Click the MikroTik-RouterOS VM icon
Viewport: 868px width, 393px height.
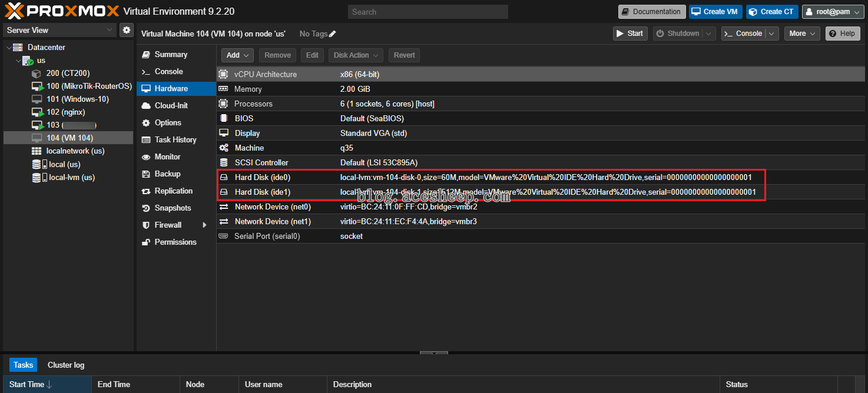point(37,86)
